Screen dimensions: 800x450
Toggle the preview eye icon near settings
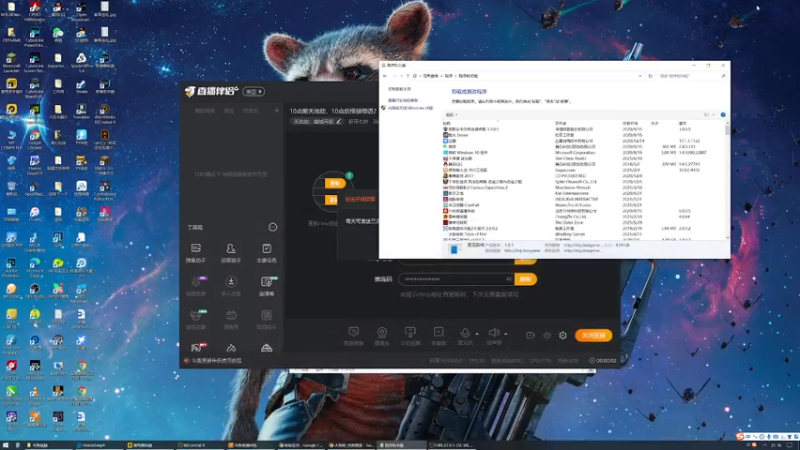click(x=547, y=335)
